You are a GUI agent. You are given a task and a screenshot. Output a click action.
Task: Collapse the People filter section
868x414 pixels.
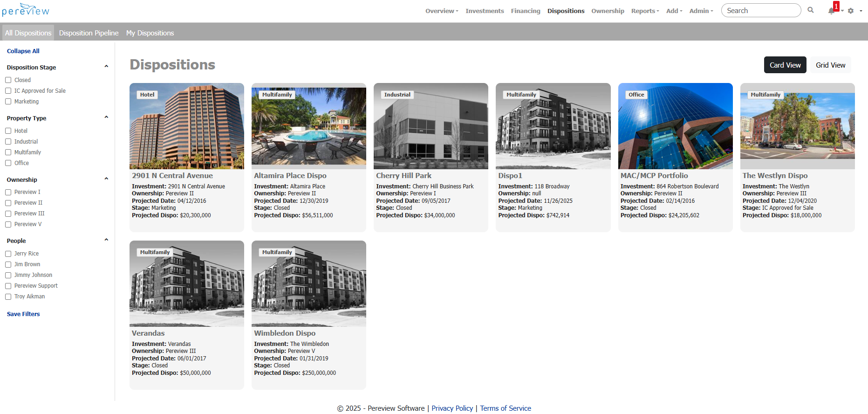pos(106,240)
